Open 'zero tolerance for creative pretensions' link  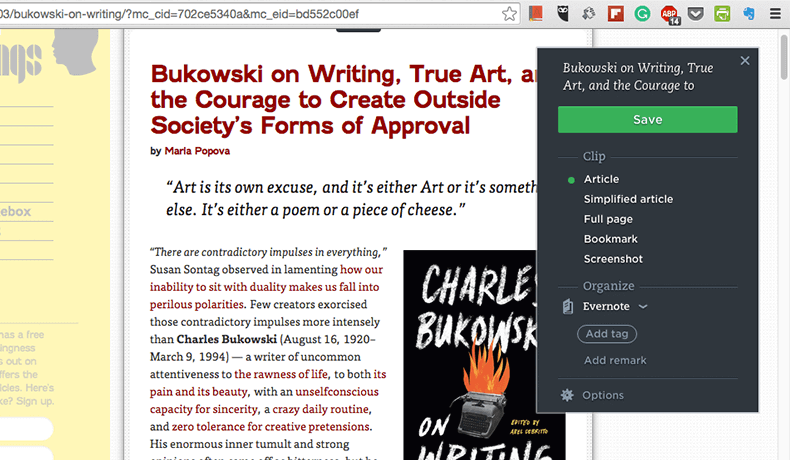tap(271, 427)
